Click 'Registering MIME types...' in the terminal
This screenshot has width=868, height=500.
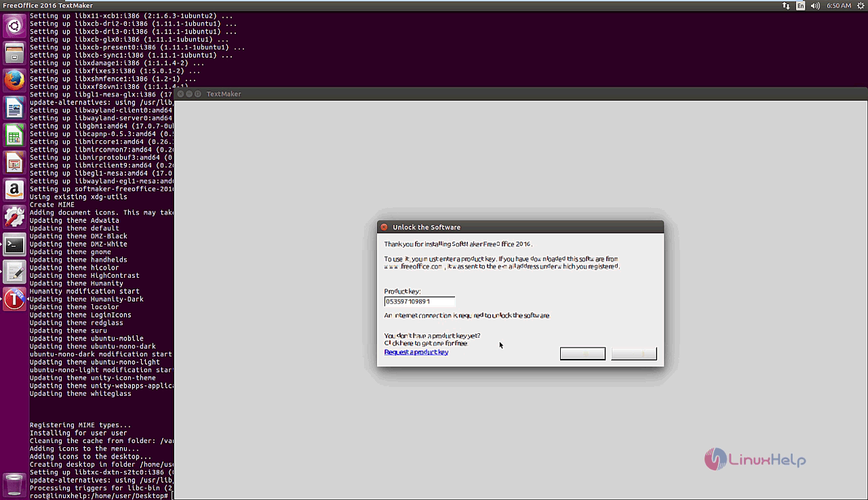pyautogui.click(x=81, y=425)
